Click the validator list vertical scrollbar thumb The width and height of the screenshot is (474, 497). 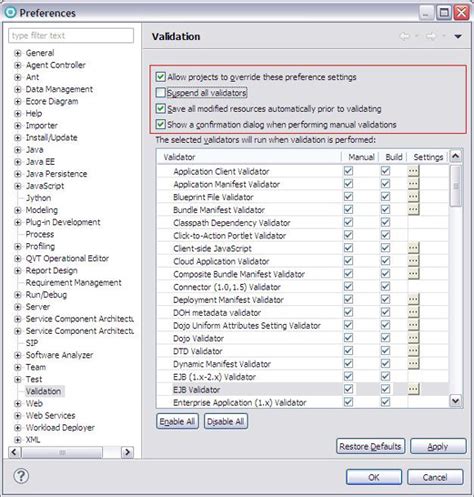point(456,186)
